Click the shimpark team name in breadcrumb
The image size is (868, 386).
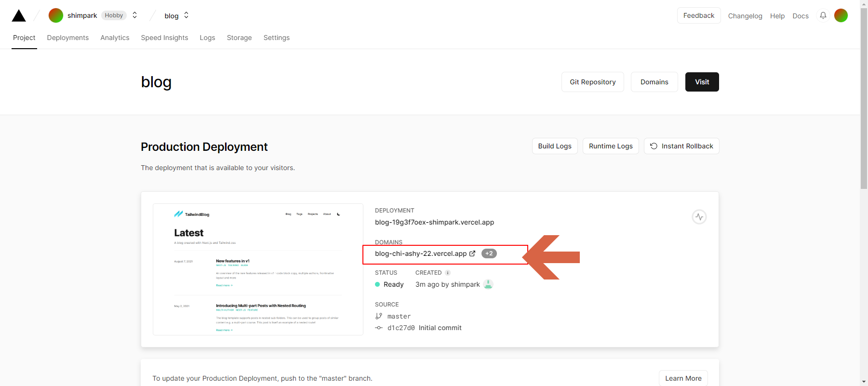82,15
